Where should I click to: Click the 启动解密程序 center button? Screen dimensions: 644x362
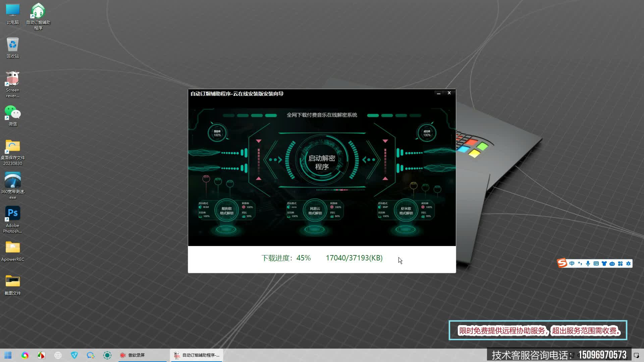click(x=322, y=162)
